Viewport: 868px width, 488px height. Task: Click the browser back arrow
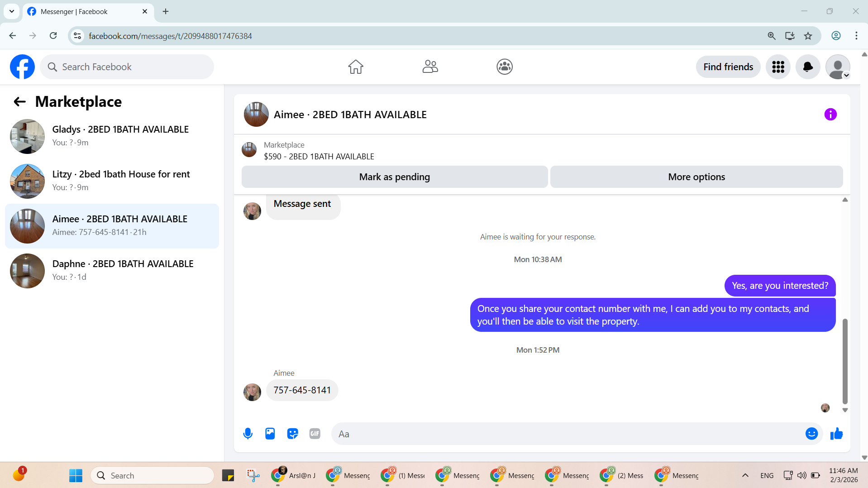[13, 36]
